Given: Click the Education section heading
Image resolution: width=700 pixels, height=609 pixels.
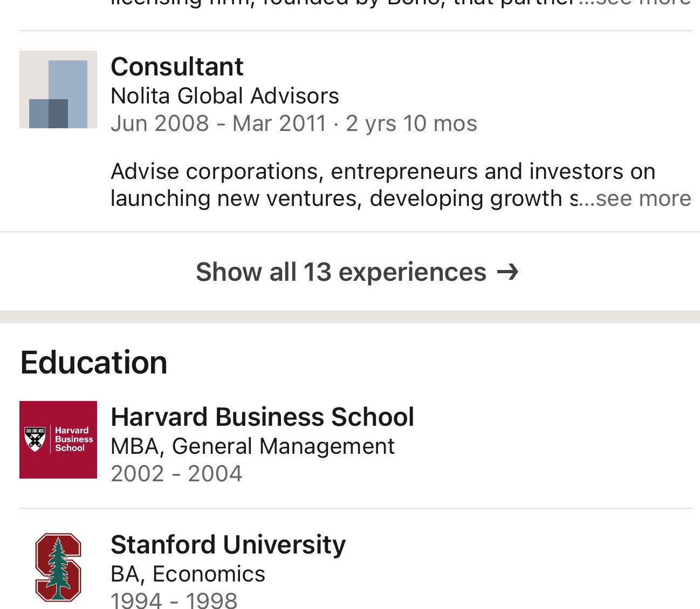Looking at the screenshot, I should tap(94, 362).
